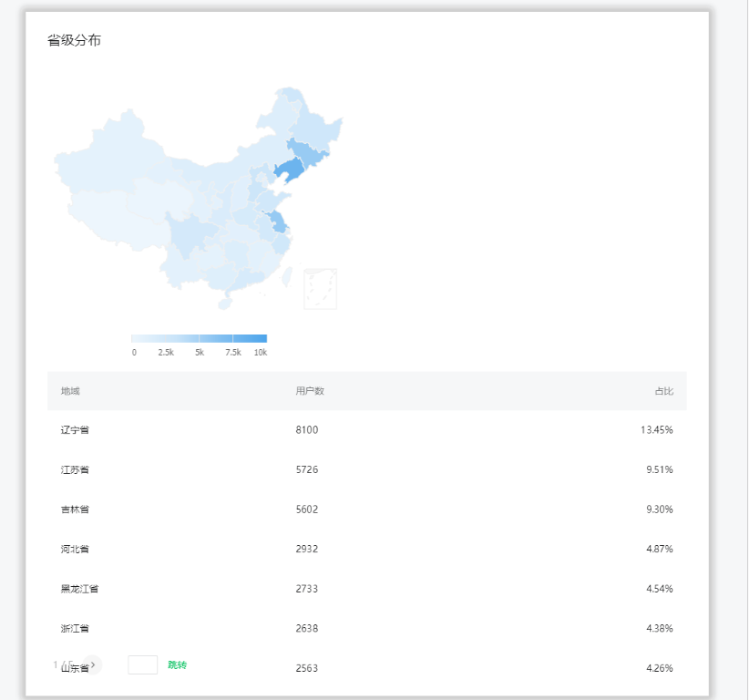Click the 占比 column header

[x=664, y=391]
